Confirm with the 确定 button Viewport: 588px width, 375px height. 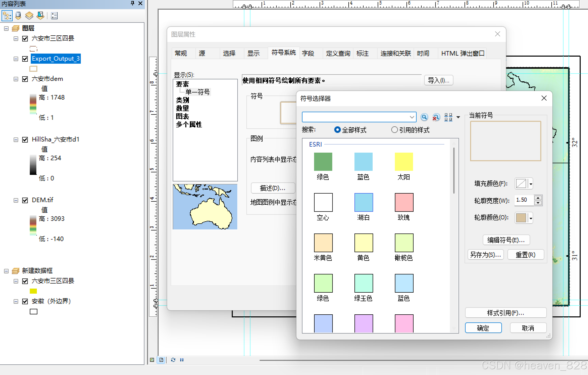pyautogui.click(x=483, y=328)
